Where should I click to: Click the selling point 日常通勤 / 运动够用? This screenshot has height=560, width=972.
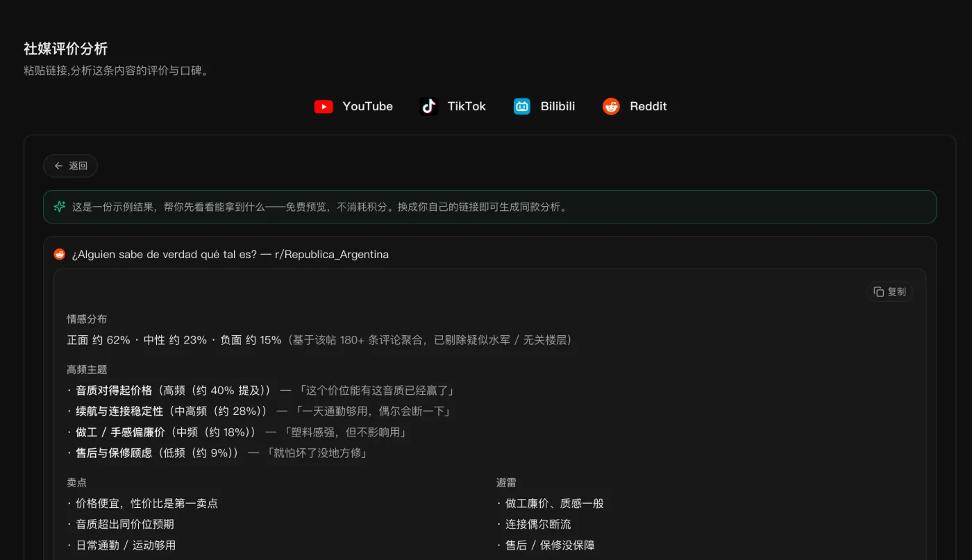121,545
